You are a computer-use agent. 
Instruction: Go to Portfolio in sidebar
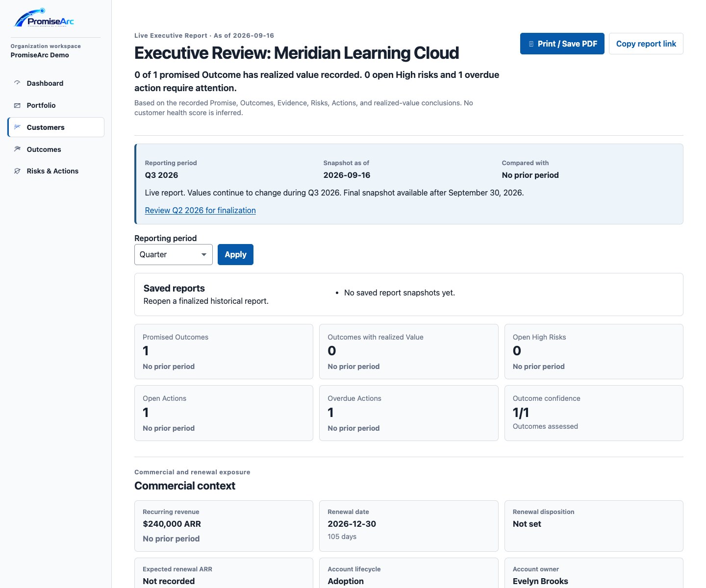[x=56, y=105]
